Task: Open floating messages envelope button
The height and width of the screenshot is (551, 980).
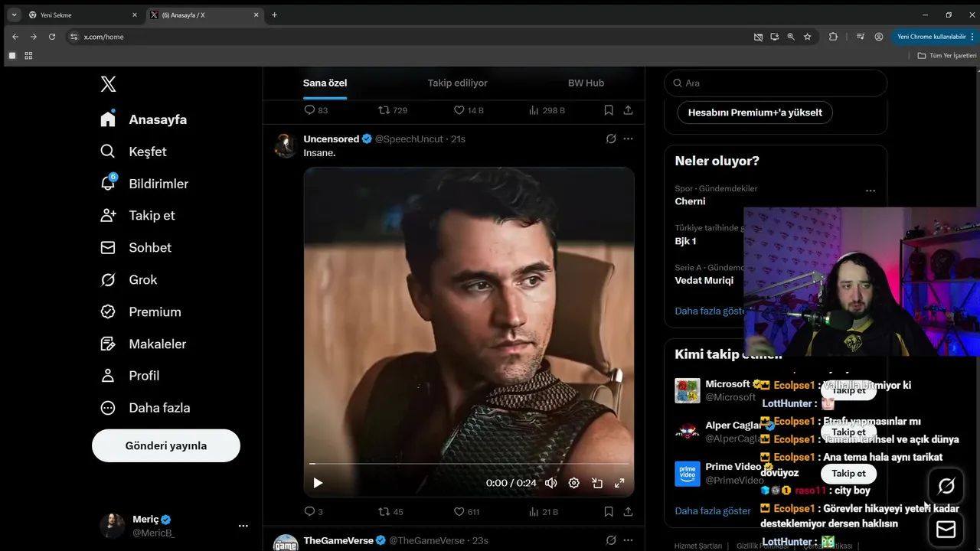Action: (x=946, y=530)
